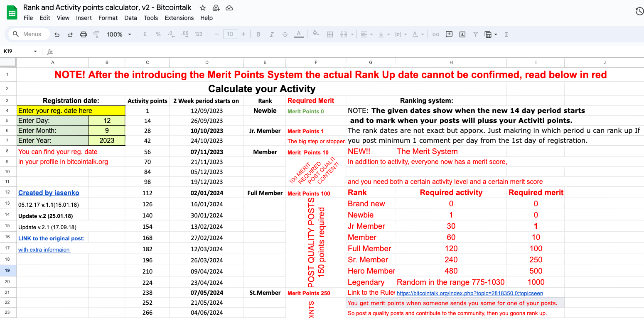644x318 pixels.
Task: Click the Create a filter icon
Action: (476, 34)
